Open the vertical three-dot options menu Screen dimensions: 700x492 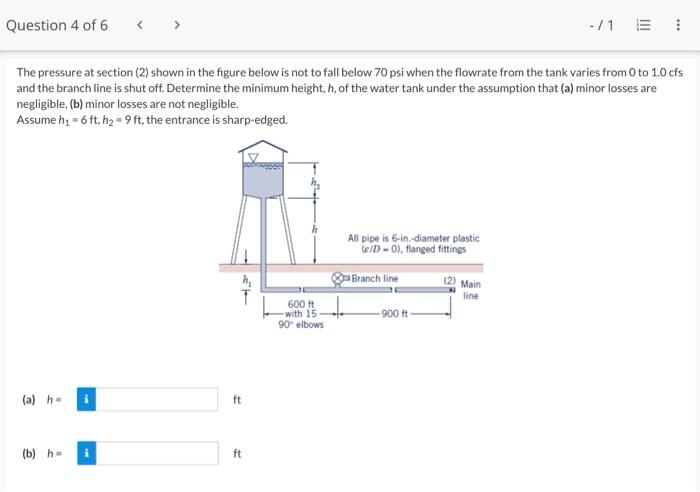(x=678, y=25)
